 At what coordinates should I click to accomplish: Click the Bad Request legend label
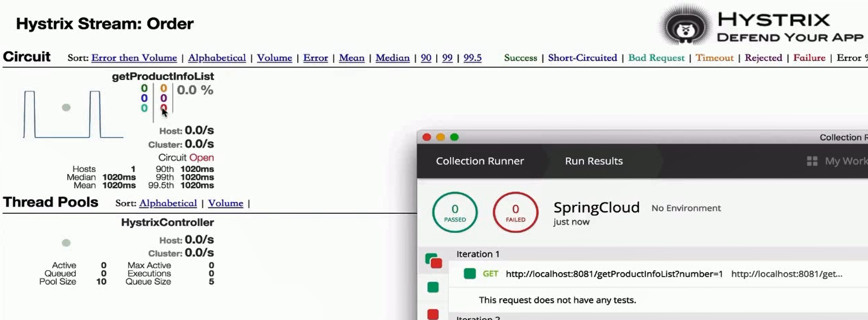point(656,58)
